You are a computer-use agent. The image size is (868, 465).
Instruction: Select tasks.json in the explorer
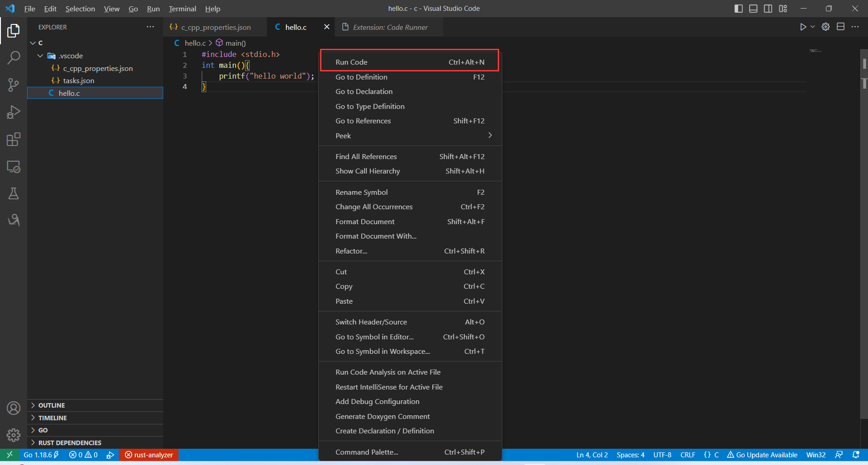95,80
